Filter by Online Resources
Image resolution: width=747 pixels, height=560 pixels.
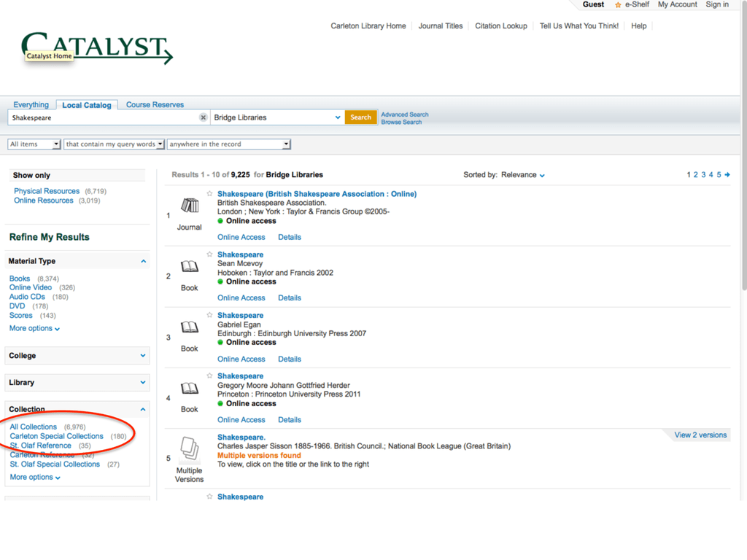tap(43, 201)
